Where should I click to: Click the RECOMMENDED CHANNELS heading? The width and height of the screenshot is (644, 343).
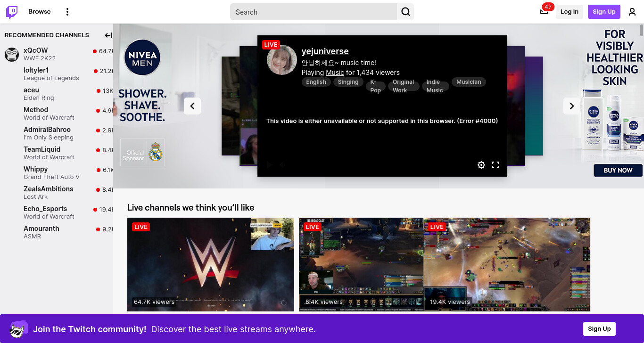click(47, 35)
